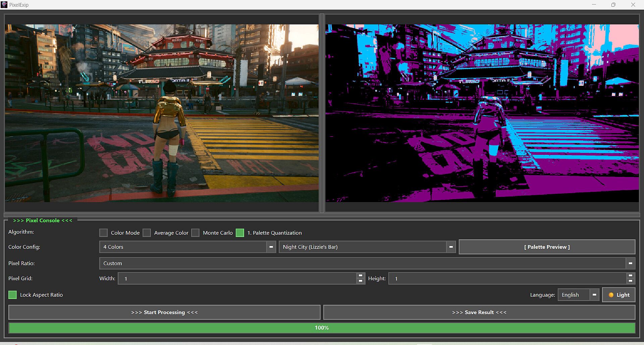This screenshot has width=644, height=345.
Task: Enable the Color Mode checkbox
Action: (104, 233)
